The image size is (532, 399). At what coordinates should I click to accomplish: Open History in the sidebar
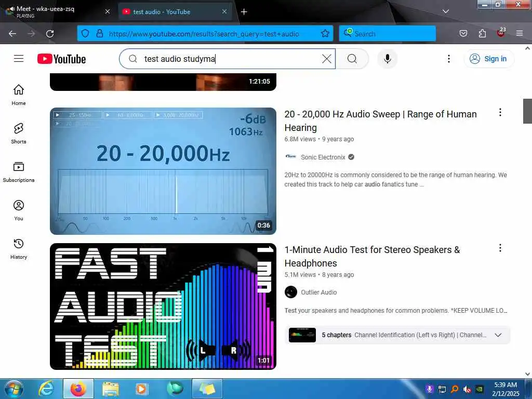click(x=19, y=249)
